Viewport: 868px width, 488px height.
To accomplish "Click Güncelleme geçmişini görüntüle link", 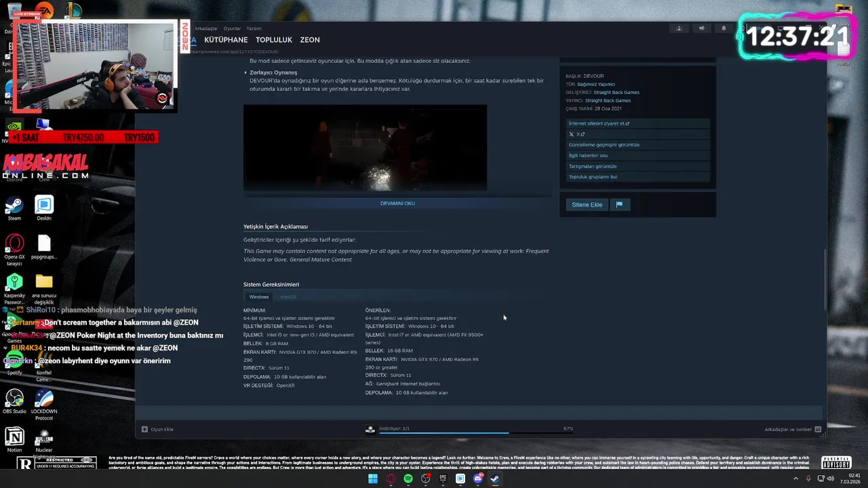I will click(x=638, y=144).
